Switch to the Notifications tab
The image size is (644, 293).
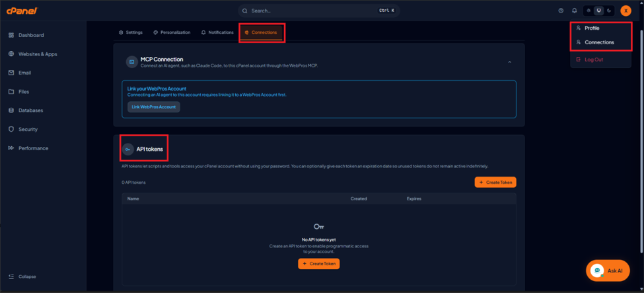(x=217, y=32)
